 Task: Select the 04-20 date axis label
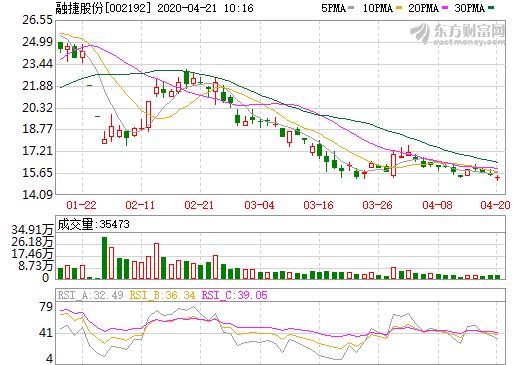coord(496,205)
